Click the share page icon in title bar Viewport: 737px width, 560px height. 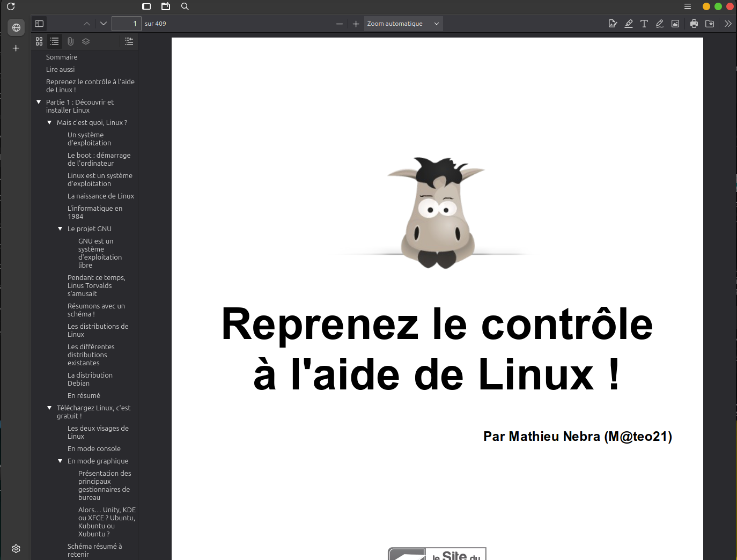166,6
